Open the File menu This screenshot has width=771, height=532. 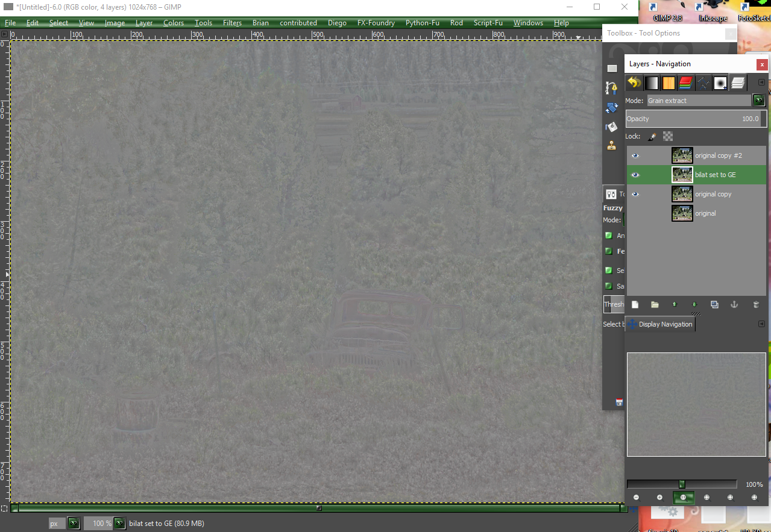click(x=10, y=23)
